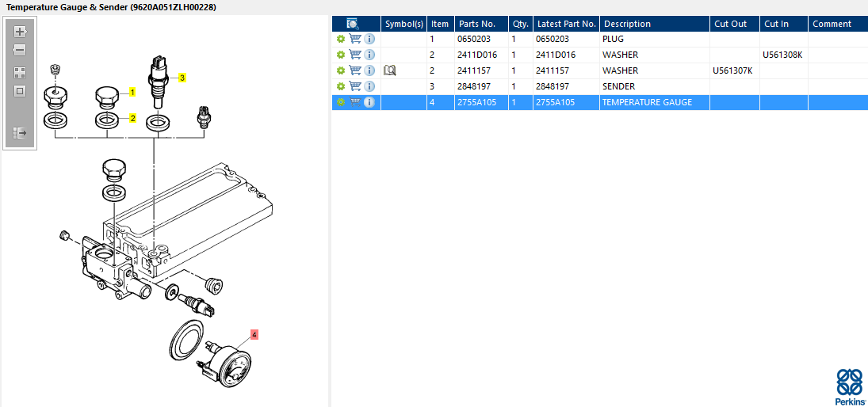The height and width of the screenshot is (407, 868).
Task: Select highlighted callout 4 on diagram
Action: click(x=254, y=335)
